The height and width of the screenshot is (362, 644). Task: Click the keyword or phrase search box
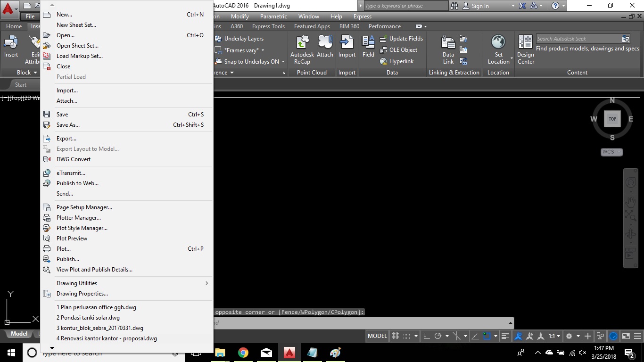point(406,6)
